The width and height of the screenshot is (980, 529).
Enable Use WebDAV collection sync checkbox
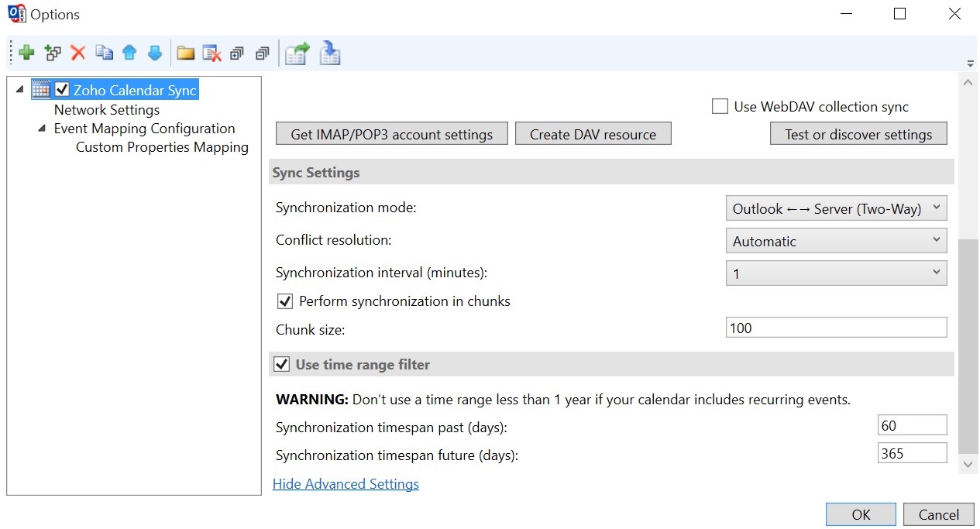(x=720, y=107)
